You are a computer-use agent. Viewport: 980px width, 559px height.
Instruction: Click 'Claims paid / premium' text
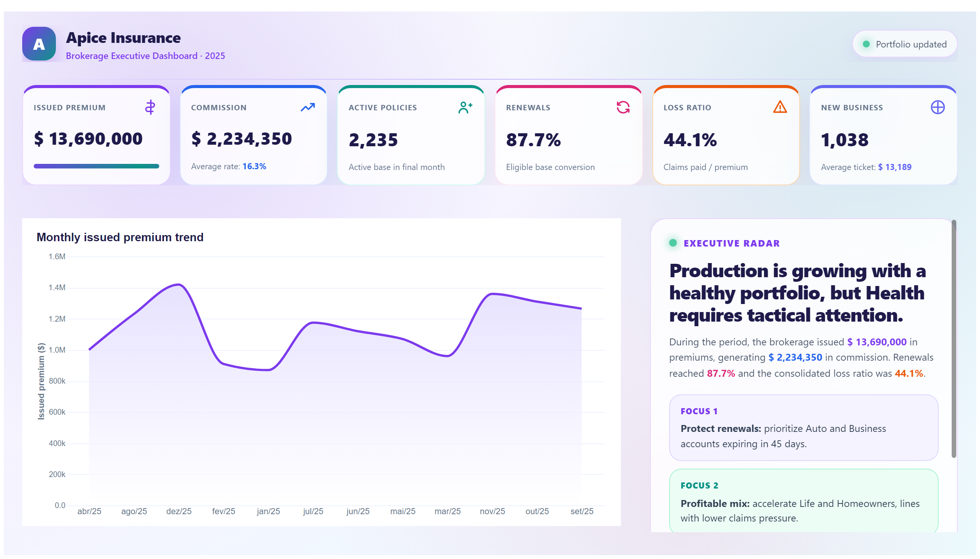pos(706,167)
